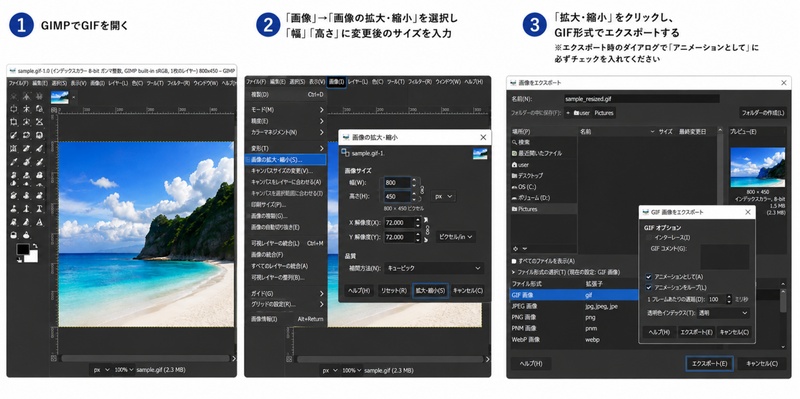
Task: Open the px unit dropdown in scale dialog
Action: pyautogui.click(x=444, y=196)
